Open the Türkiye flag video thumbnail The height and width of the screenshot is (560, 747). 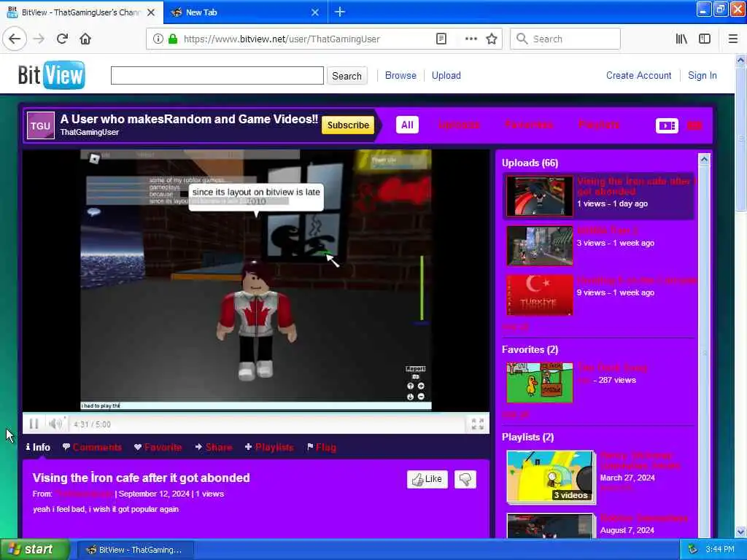coord(540,295)
